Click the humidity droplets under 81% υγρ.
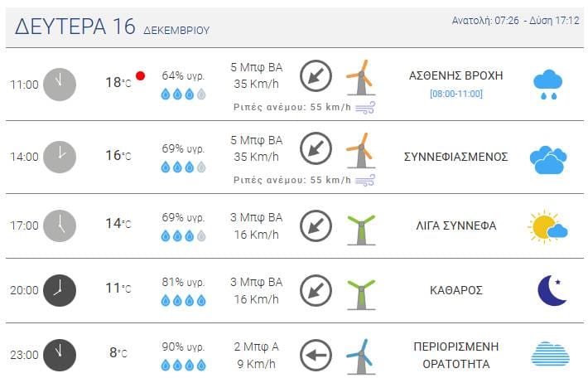588x383 pixels. click(183, 300)
